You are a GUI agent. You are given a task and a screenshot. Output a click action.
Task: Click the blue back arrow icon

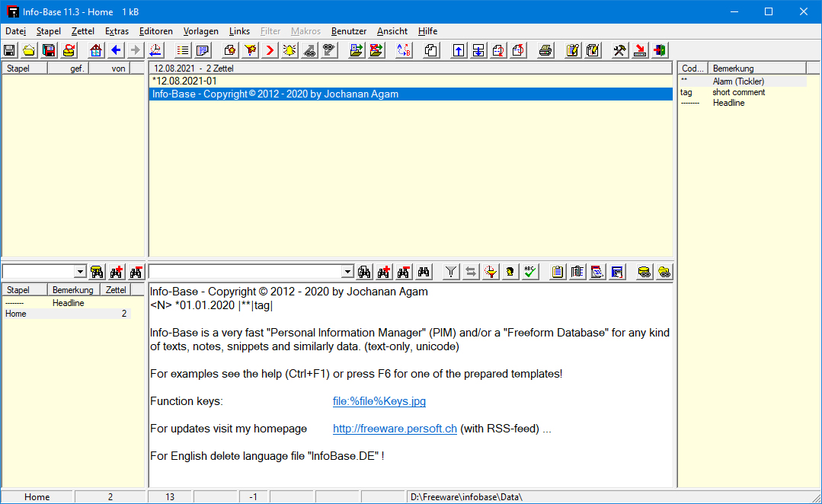116,50
